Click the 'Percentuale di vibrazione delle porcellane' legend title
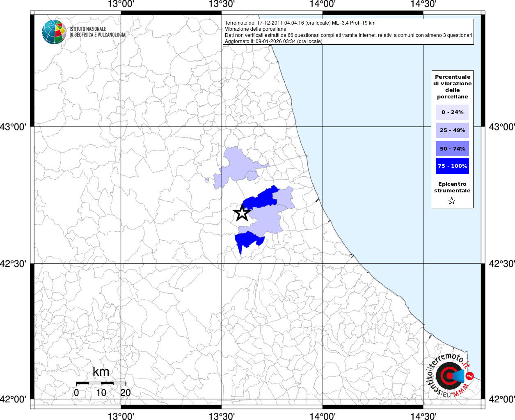The width and height of the screenshot is (515, 420). (x=452, y=87)
